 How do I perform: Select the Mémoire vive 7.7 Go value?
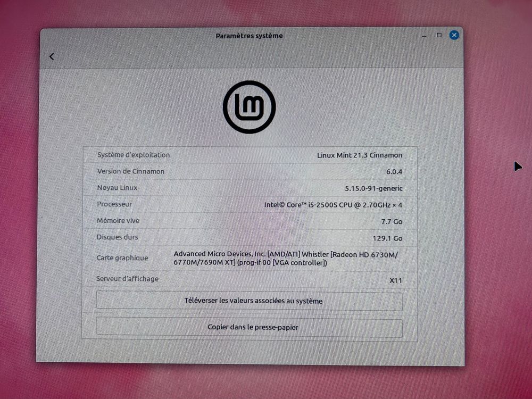point(393,221)
